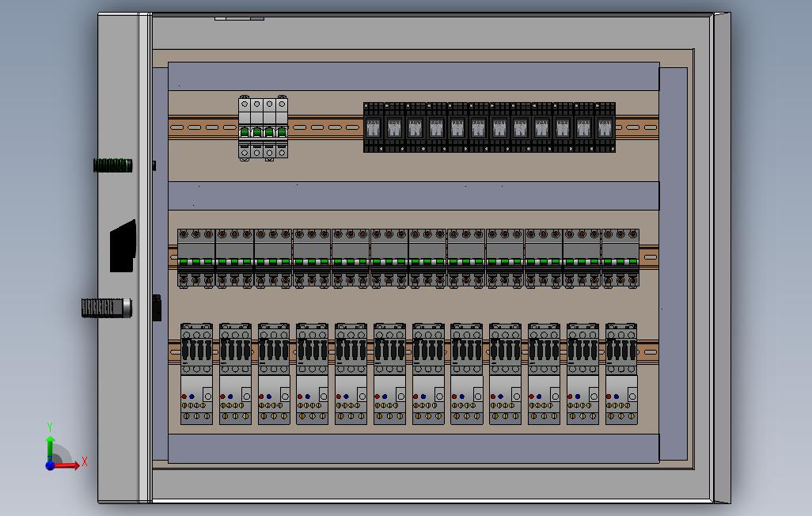Select the last black relay module on the top rail
812x516 pixels.
click(605, 127)
